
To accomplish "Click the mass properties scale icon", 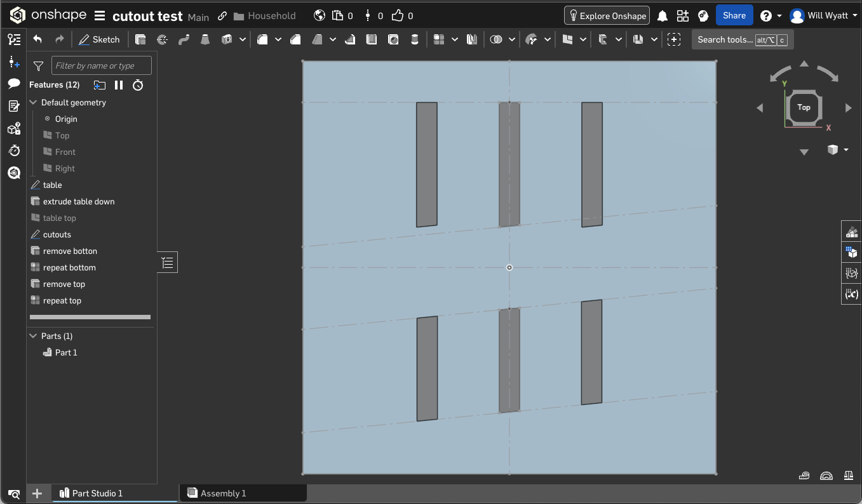I will (849, 475).
